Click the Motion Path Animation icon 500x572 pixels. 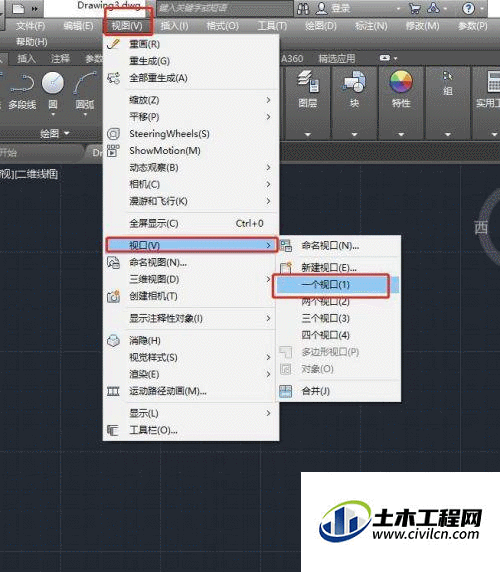point(113,391)
